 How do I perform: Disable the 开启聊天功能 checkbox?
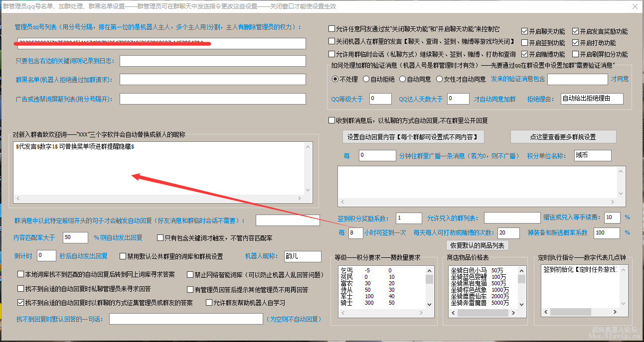(524, 31)
